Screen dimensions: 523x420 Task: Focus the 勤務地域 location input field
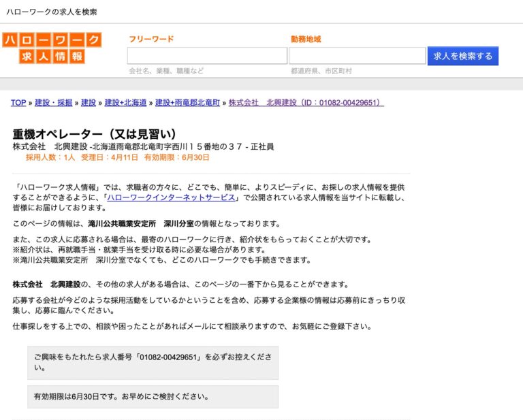(357, 56)
